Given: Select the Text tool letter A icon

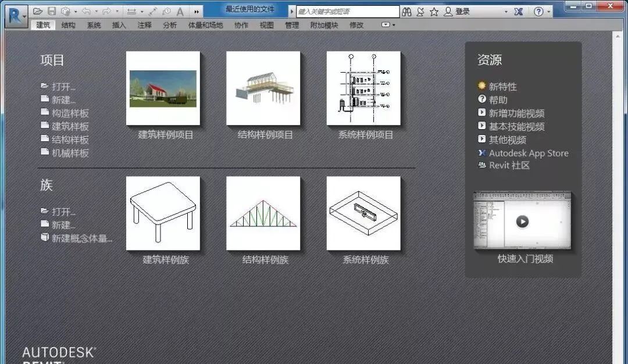Looking at the screenshot, I should coord(180,12).
